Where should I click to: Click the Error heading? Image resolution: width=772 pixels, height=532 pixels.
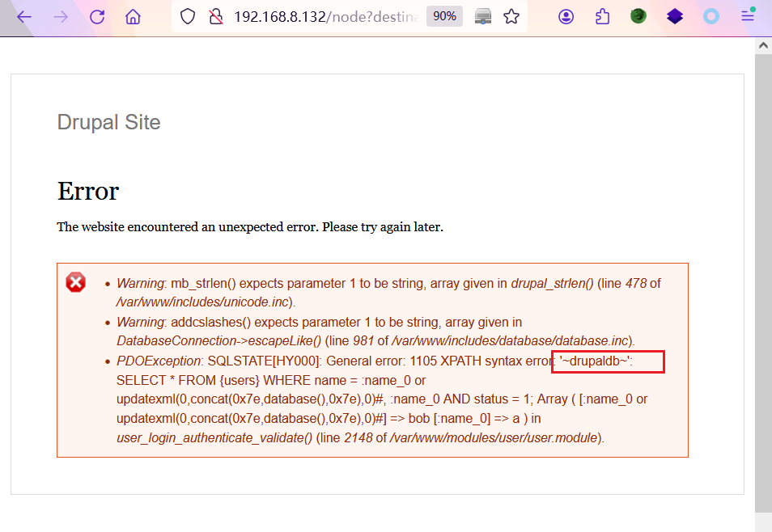coord(88,191)
